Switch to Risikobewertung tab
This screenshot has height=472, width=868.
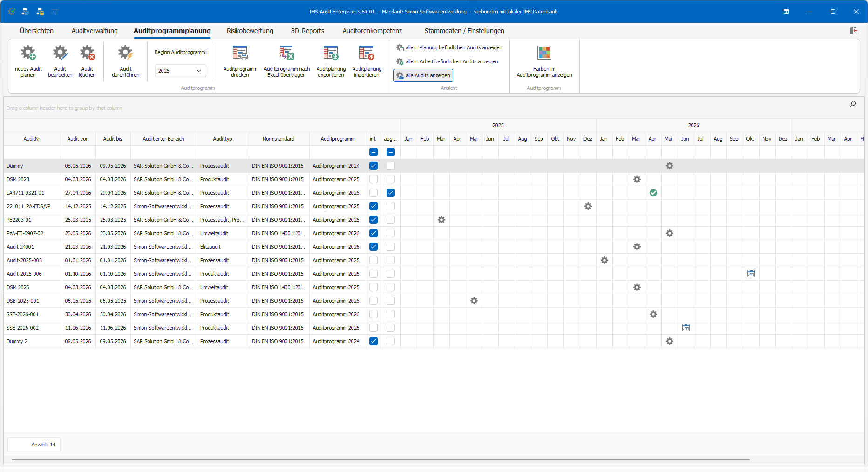tap(250, 31)
